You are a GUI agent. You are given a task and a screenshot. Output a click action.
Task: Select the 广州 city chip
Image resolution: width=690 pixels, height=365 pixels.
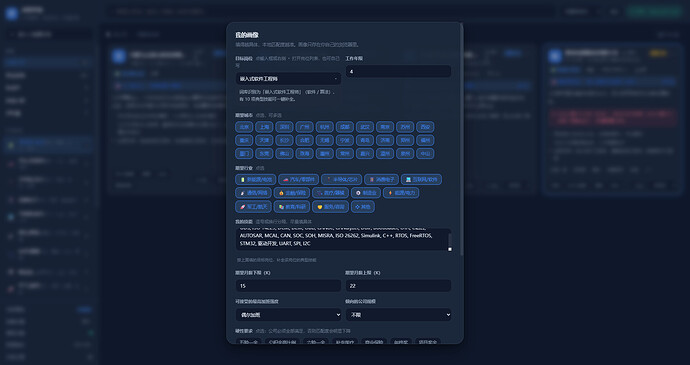[x=305, y=127]
